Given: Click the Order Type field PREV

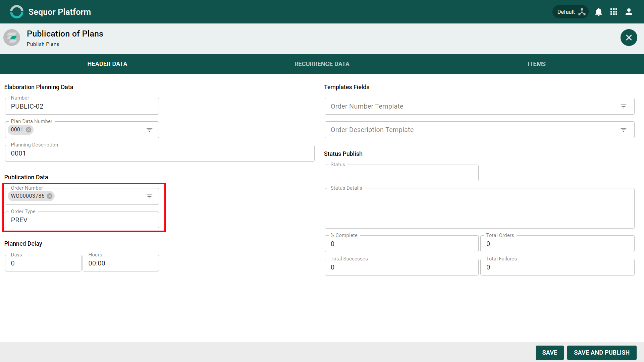Looking at the screenshot, I should 82,220.
